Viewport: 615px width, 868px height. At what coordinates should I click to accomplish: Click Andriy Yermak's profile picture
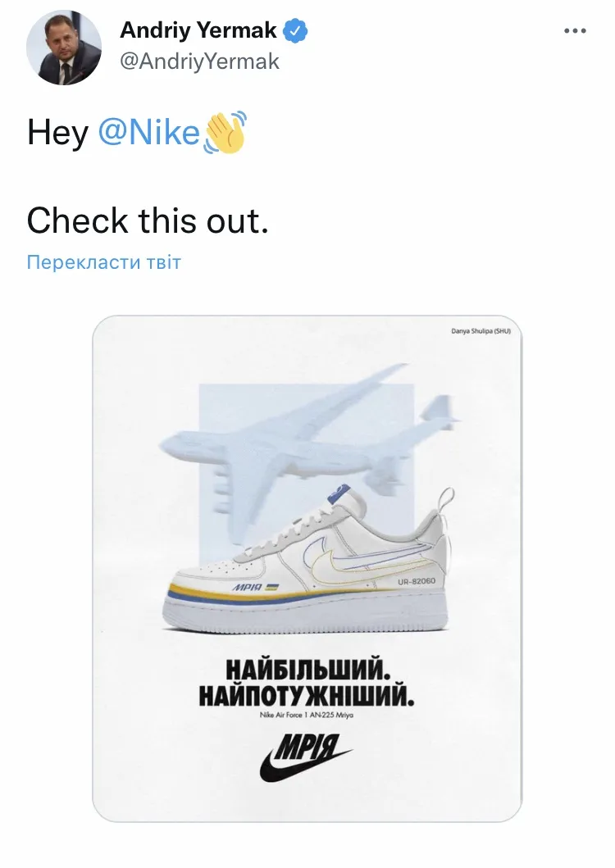tap(66, 44)
